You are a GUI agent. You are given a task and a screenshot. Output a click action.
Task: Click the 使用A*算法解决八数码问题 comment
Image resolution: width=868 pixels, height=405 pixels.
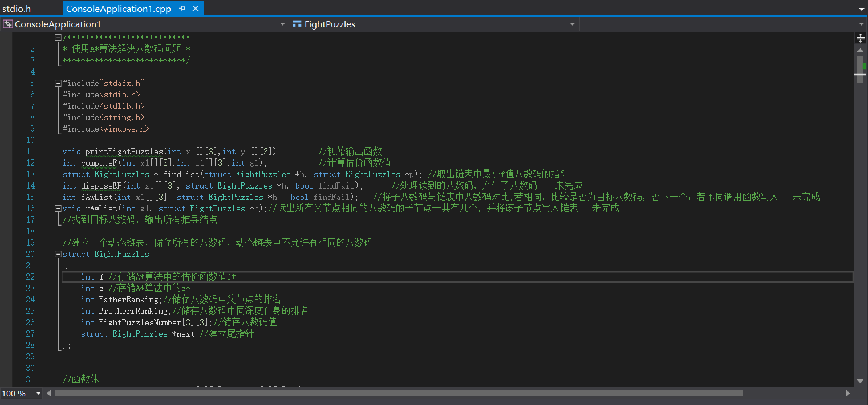tap(126, 49)
